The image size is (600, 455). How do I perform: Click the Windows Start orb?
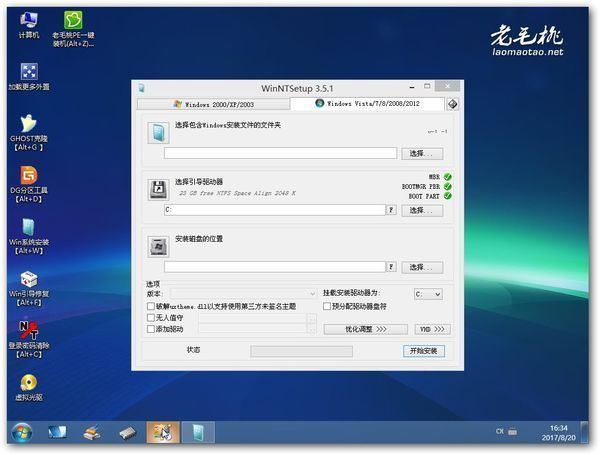click(22, 433)
